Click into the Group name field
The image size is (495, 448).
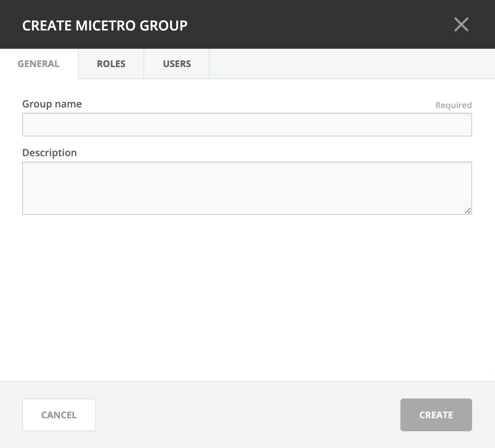[x=247, y=125]
